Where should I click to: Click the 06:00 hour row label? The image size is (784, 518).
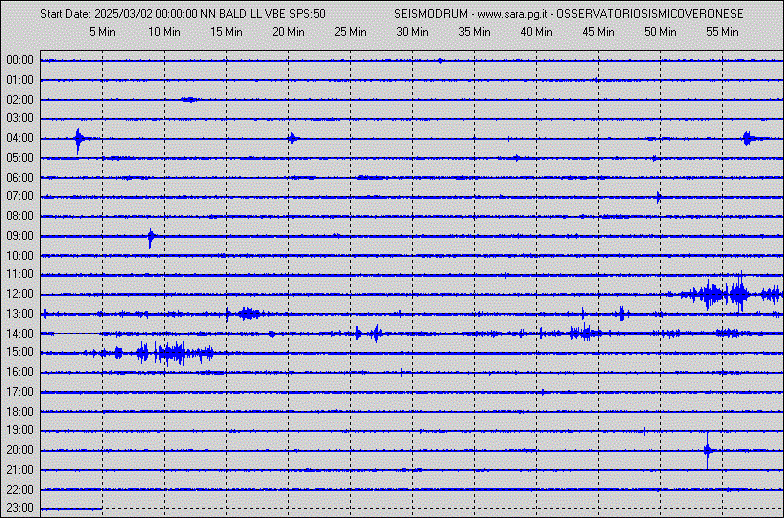tap(20, 178)
